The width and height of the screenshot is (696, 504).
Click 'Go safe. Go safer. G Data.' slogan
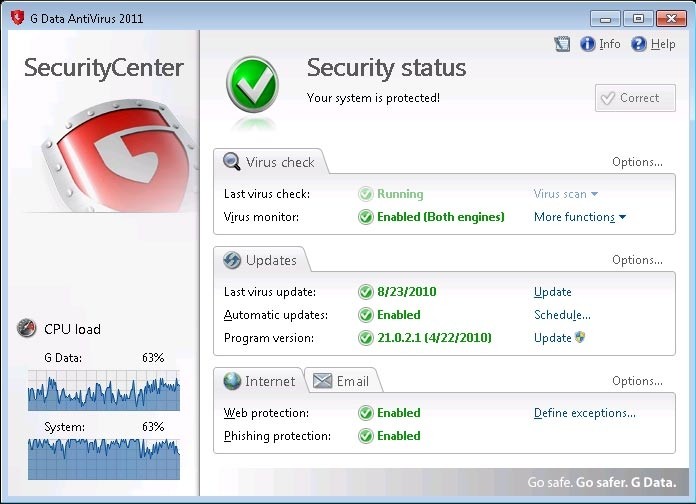click(x=601, y=482)
